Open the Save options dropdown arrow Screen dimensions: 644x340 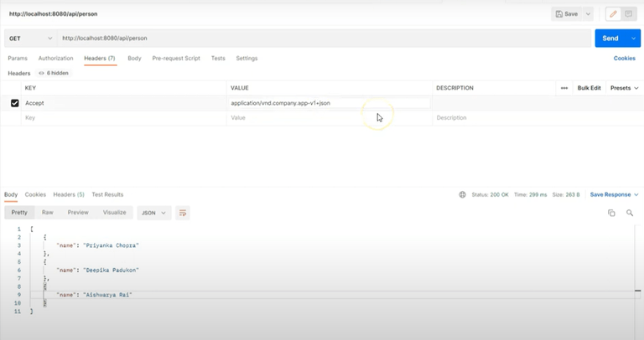pos(588,14)
